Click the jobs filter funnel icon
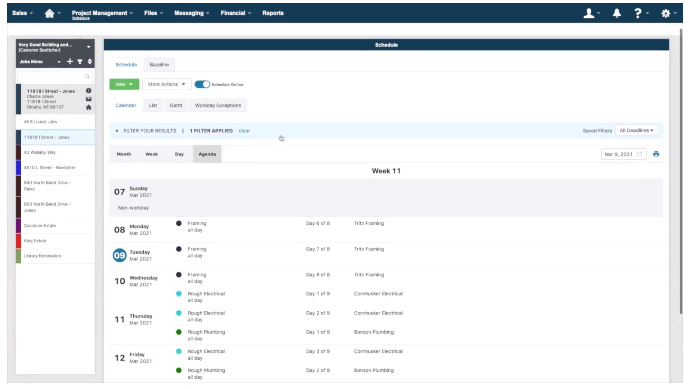 pos(80,62)
